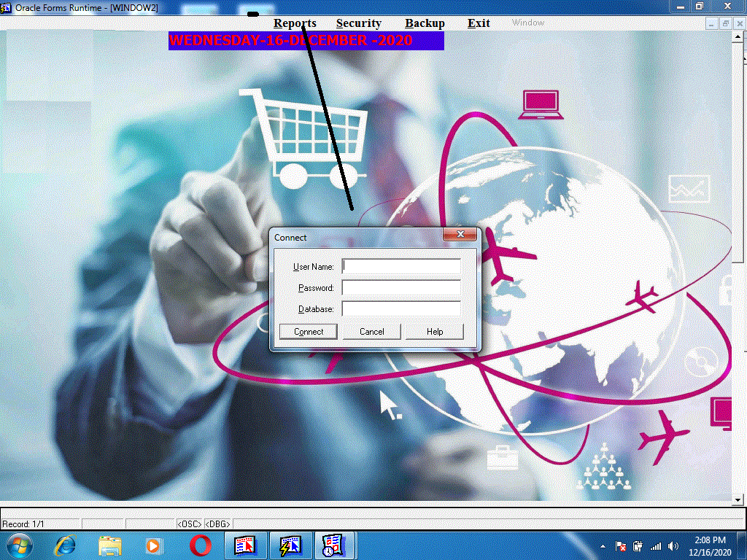Select the Exit menu item
747x560 pixels.
(x=479, y=23)
